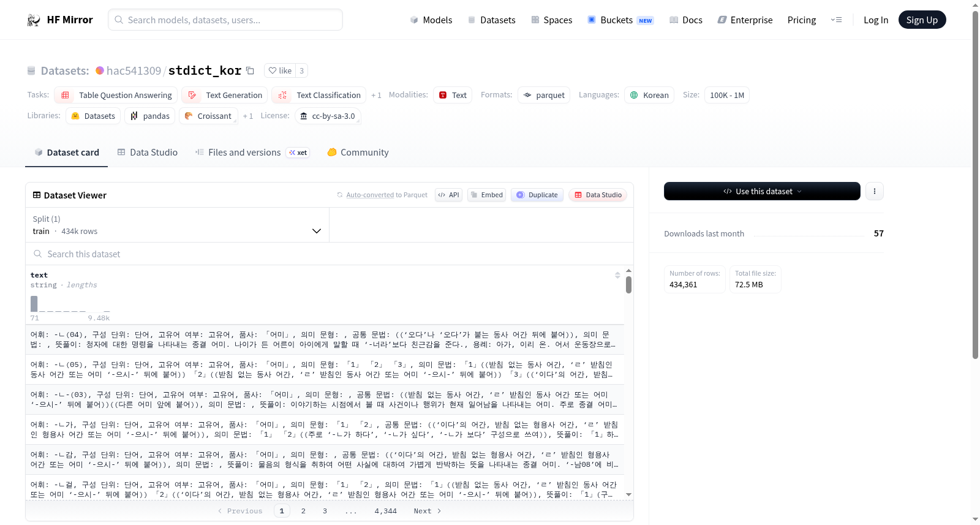Click the heart like button

point(280,70)
